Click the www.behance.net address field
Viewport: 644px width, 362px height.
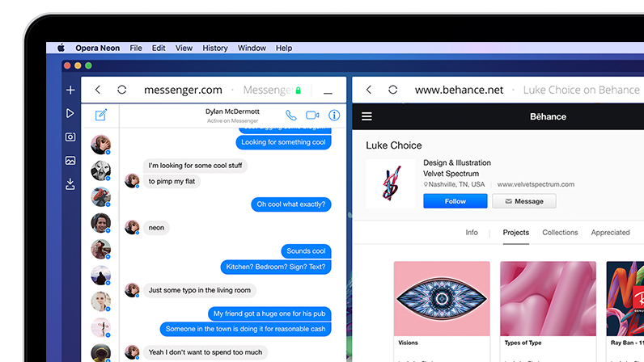pos(459,90)
